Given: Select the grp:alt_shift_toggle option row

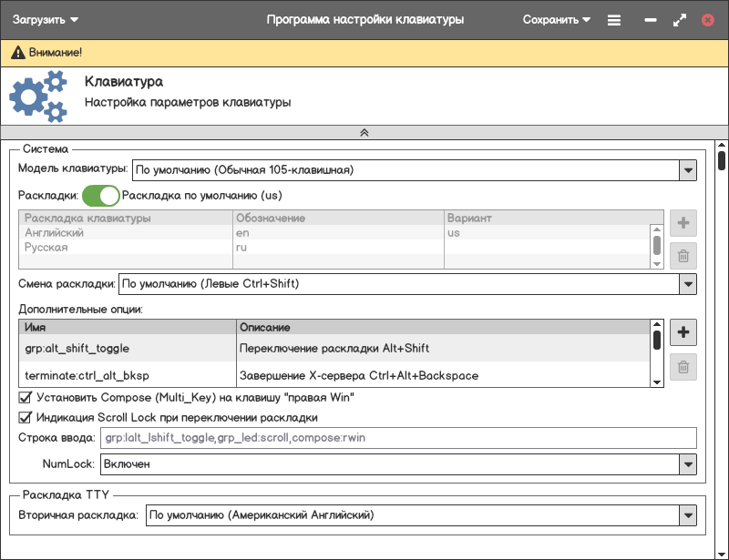Looking at the screenshot, I should 333,349.
